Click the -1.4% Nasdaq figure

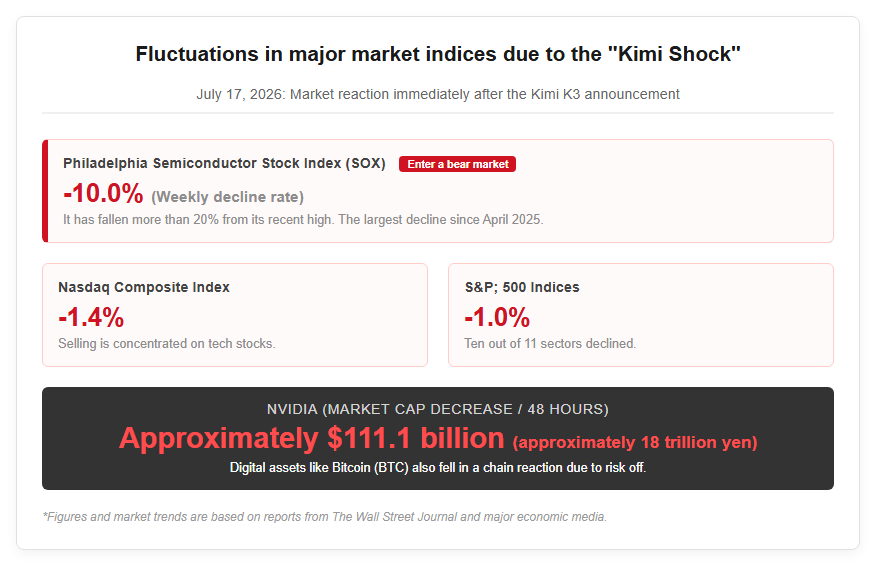point(91,317)
